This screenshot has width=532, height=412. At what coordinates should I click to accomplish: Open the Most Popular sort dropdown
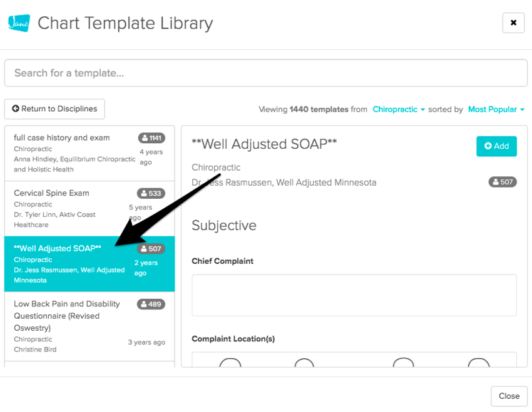click(496, 109)
